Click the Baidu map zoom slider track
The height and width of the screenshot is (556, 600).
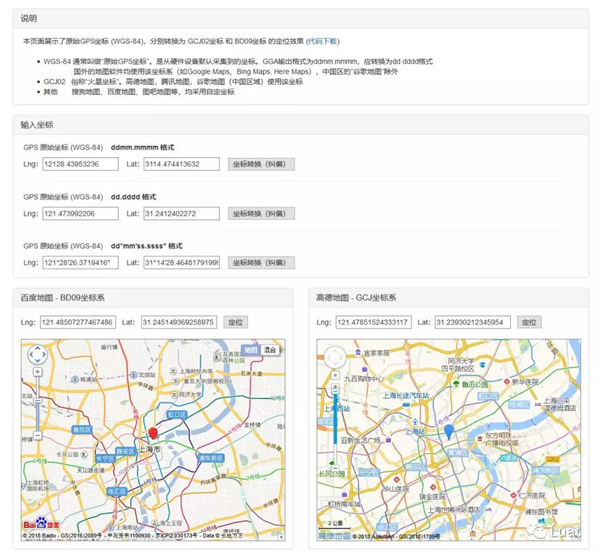[38, 403]
